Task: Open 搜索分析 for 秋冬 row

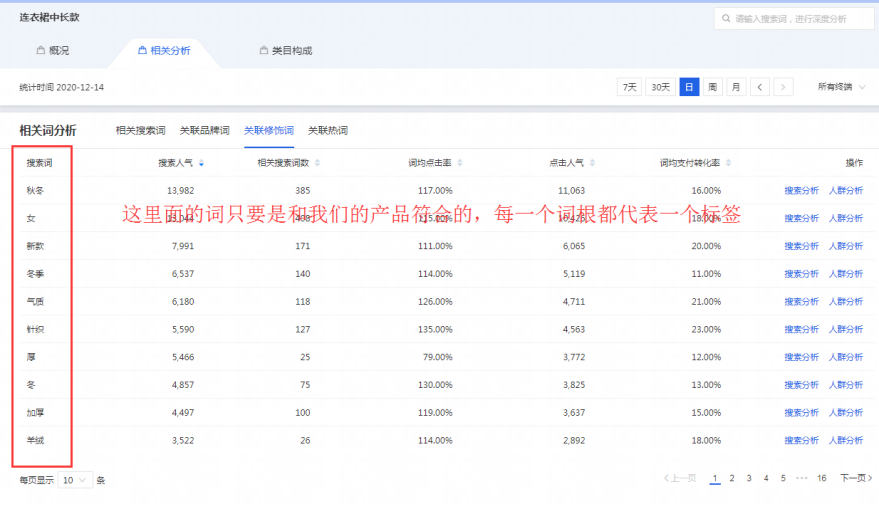Action: pos(802,191)
